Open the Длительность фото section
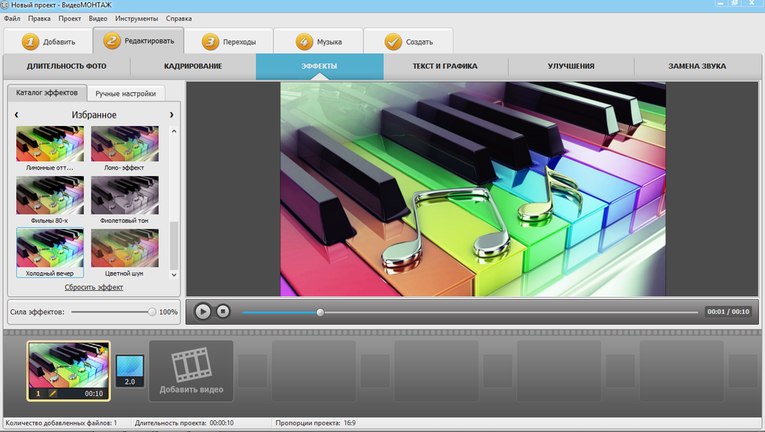The image size is (765, 432). pos(66,66)
